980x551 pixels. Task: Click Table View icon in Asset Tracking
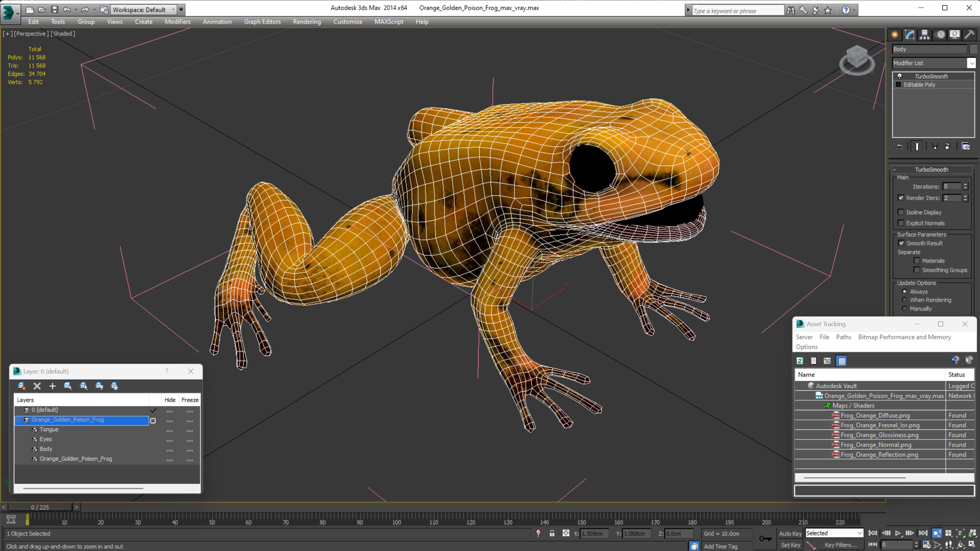pyautogui.click(x=842, y=361)
